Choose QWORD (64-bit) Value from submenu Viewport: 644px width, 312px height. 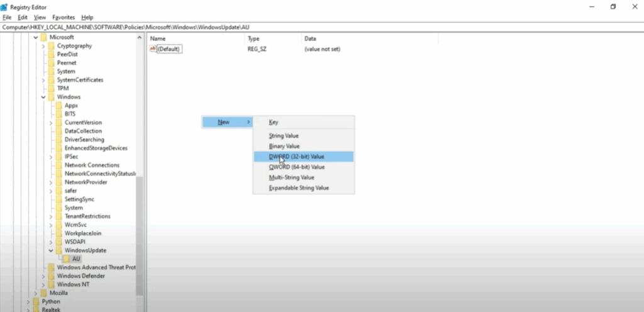[304, 167]
